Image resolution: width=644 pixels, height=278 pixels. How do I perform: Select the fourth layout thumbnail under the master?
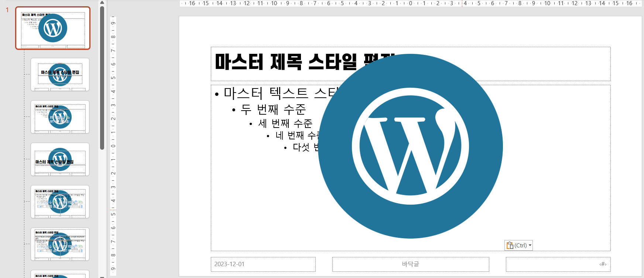click(60, 202)
